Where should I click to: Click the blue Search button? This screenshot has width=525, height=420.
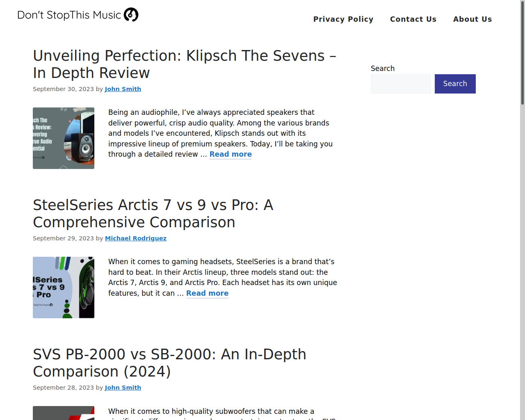click(x=455, y=84)
